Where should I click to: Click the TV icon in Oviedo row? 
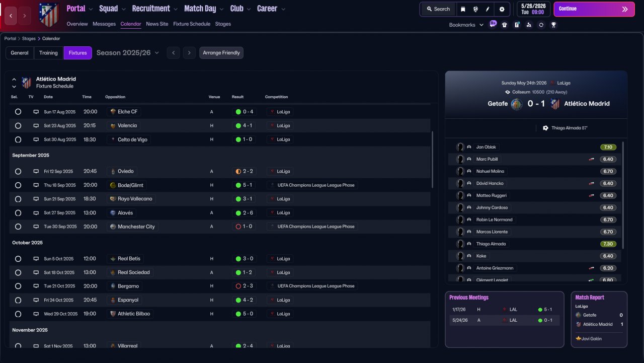[x=36, y=171]
